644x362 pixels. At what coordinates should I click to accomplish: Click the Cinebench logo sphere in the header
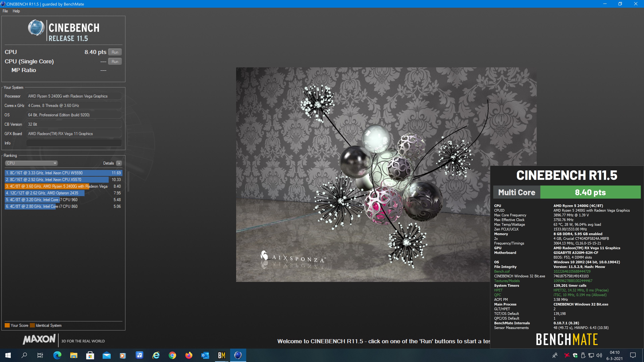[x=36, y=28]
